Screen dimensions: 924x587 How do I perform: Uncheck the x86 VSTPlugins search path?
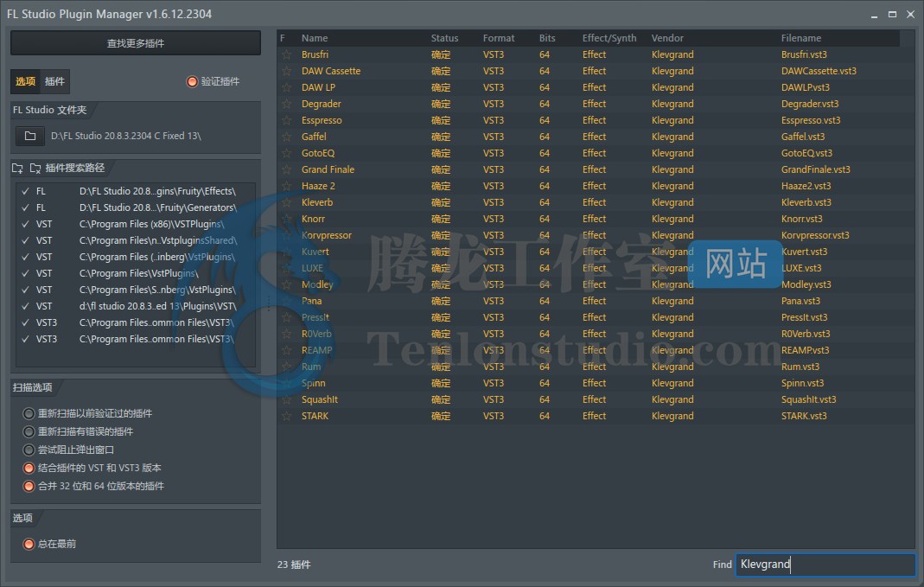pyautogui.click(x=25, y=225)
